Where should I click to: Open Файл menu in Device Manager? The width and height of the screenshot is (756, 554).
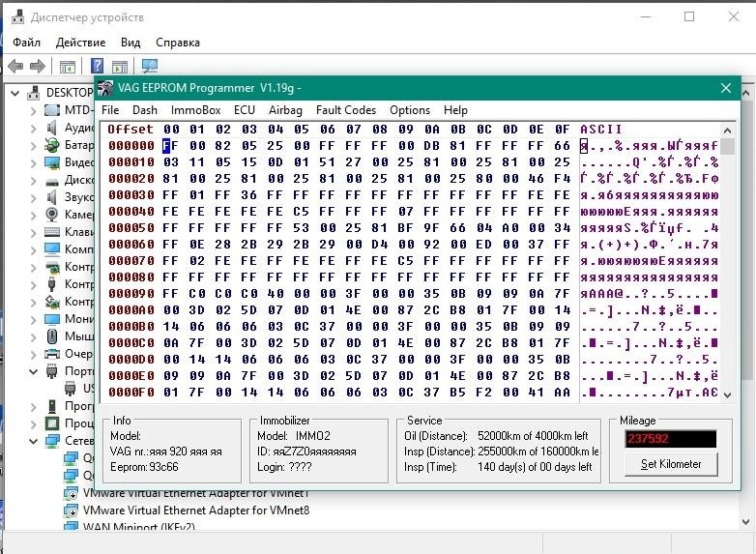pyautogui.click(x=26, y=43)
